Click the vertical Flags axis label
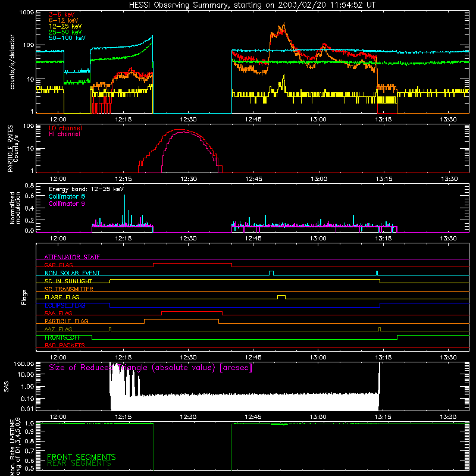The height and width of the screenshot is (476, 476). click(x=24, y=297)
